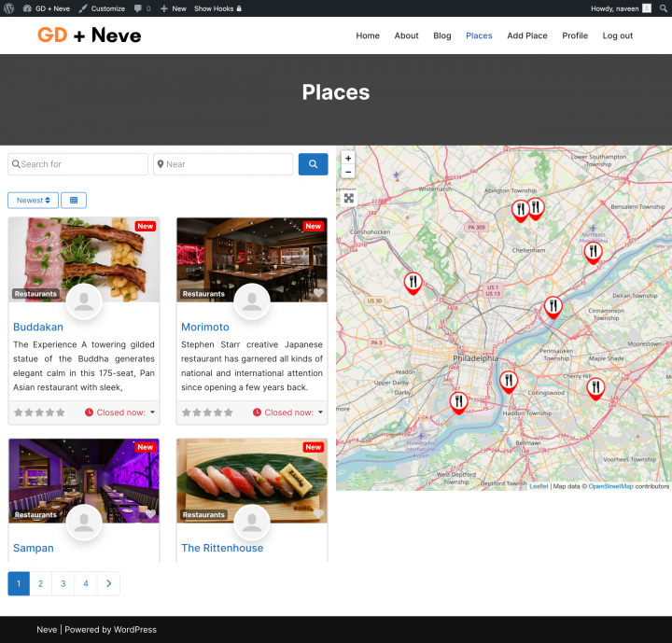Toggle fullscreen map view

349,198
